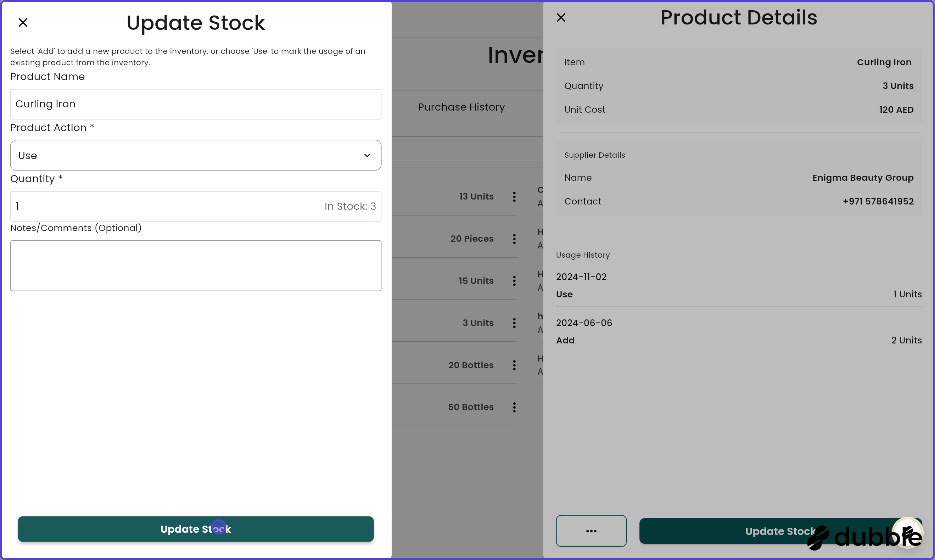Open options menu for the 50 Bottles item
Image resolution: width=935 pixels, height=560 pixels.
click(514, 407)
